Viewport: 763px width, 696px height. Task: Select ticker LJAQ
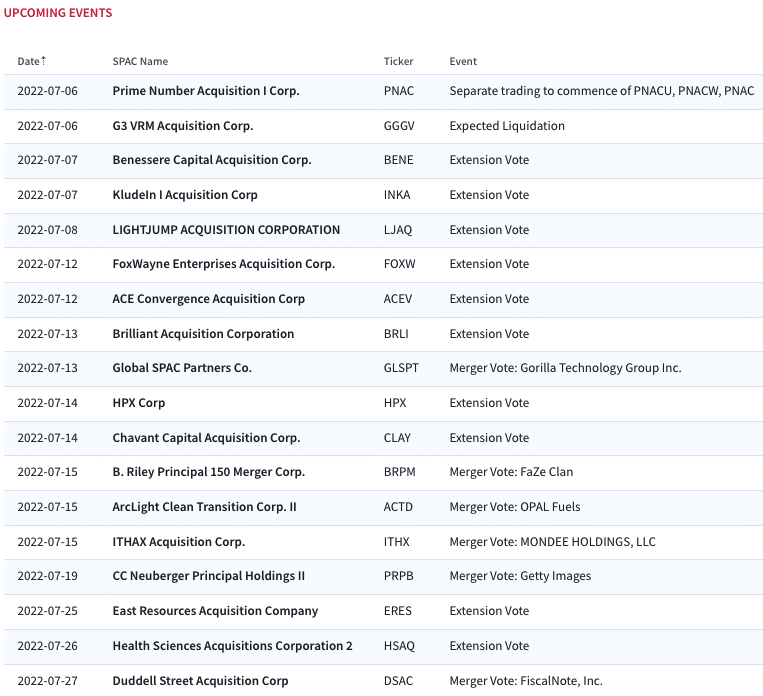pos(398,230)
